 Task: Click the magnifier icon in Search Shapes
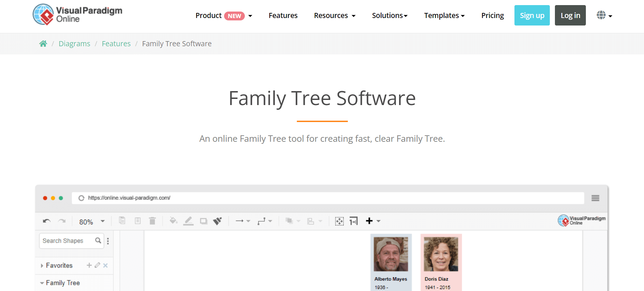coord(98,241)
